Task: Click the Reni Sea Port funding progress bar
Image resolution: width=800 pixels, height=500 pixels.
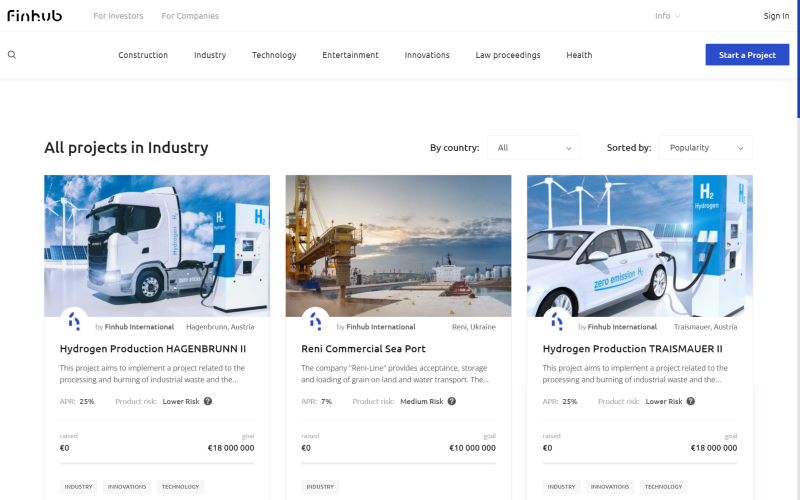Action: click(x=398, y=463)
